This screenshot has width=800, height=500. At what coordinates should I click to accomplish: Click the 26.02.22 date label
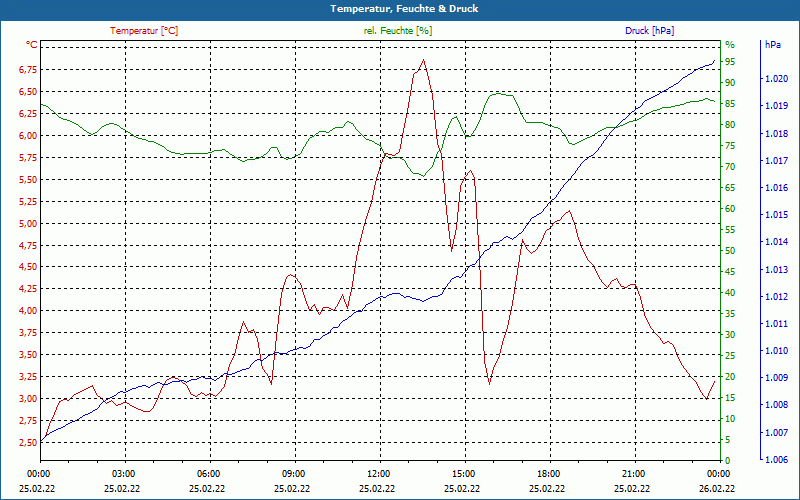(x=717, y=488)
